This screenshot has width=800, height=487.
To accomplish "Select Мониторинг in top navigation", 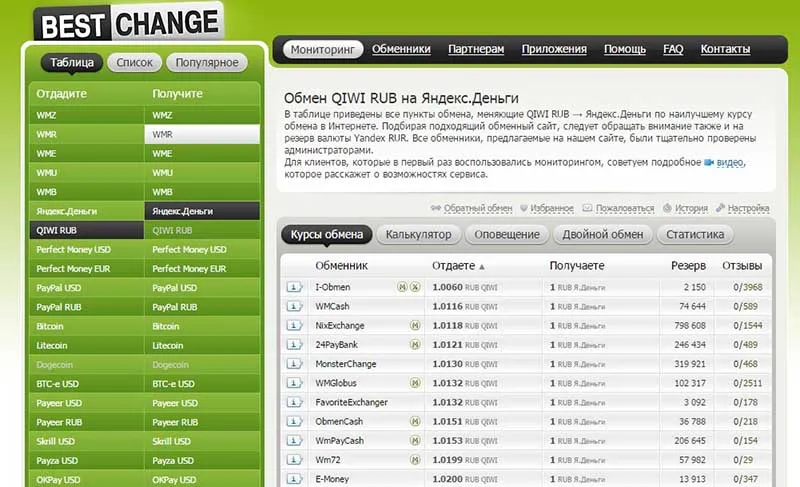I will [322, 49].
